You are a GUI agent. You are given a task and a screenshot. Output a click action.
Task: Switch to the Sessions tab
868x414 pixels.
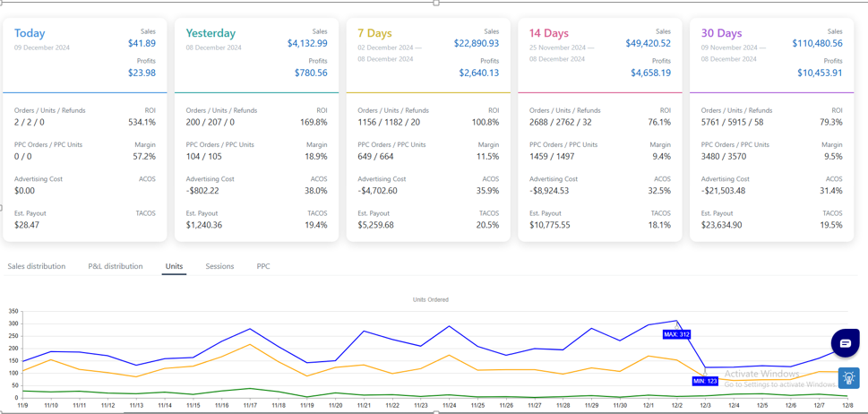219,266
